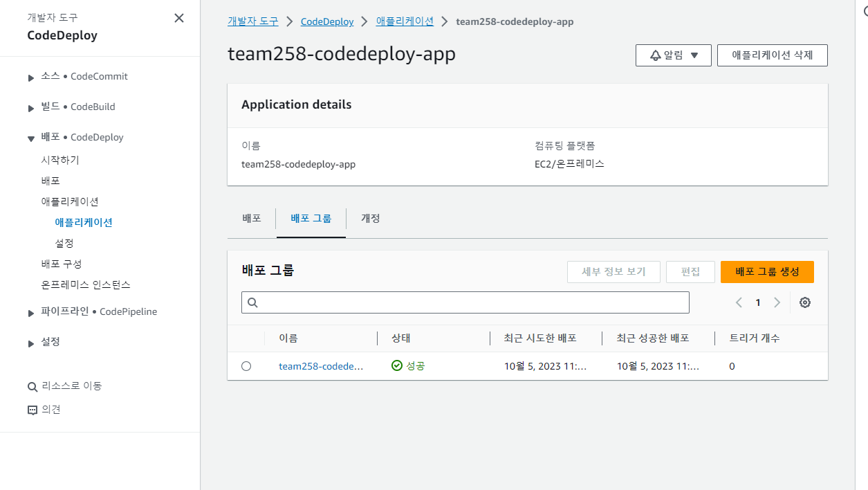The height and width of the screenshot is (490, 868).
Task: Open the 알림 notification dropdown
Action: [x=674, y=55]
